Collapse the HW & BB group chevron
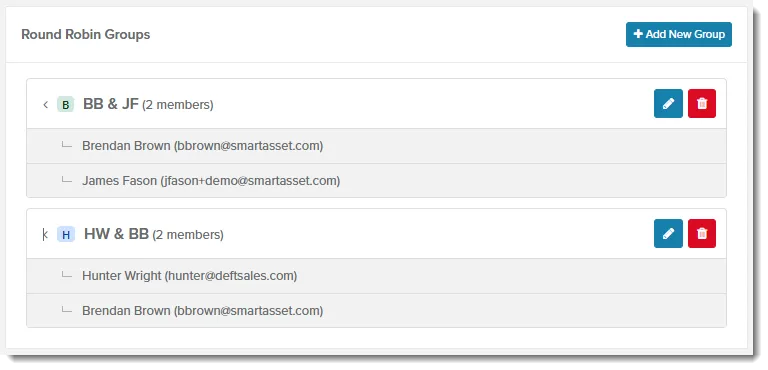 tap(45, 235)
